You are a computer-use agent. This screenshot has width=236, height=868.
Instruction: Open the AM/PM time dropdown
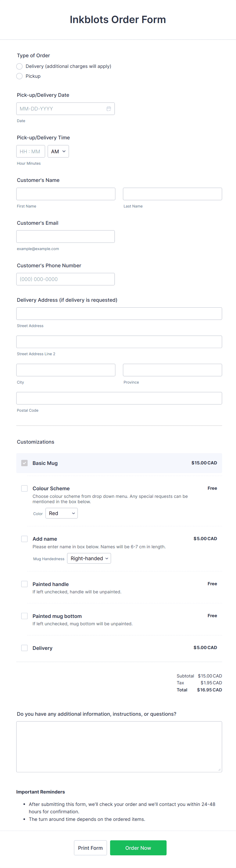coord(58,151)
